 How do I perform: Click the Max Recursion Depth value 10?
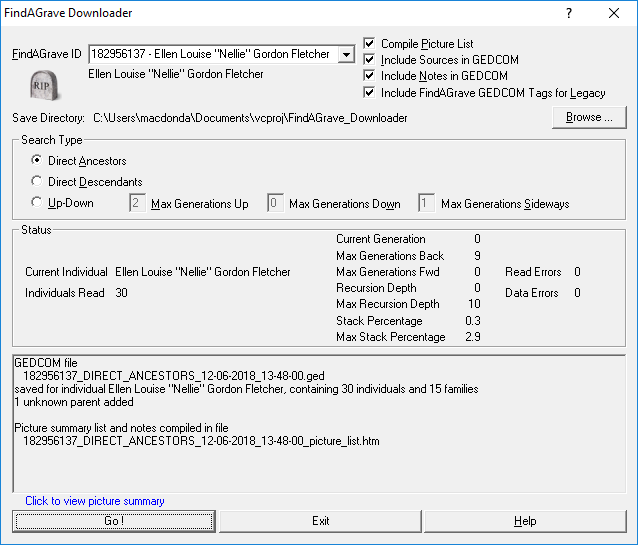click(474, 304)
